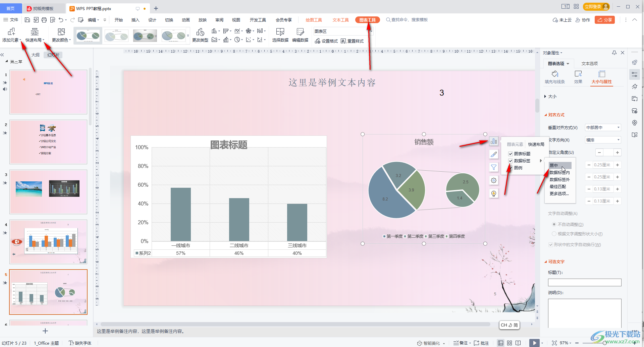Open the 更改颜色 change colors tool
Screen dimensions: 644x347
coord(61,35)
